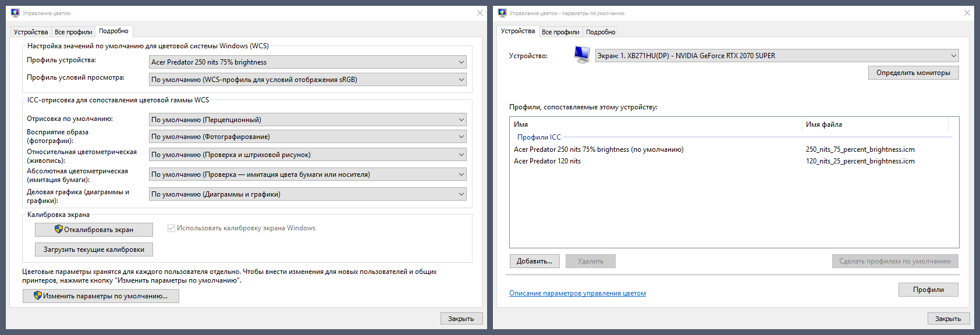Click the Изменить параметры по умолчанию button
Screen dimensions: 980x335
[x=101, y=296]
